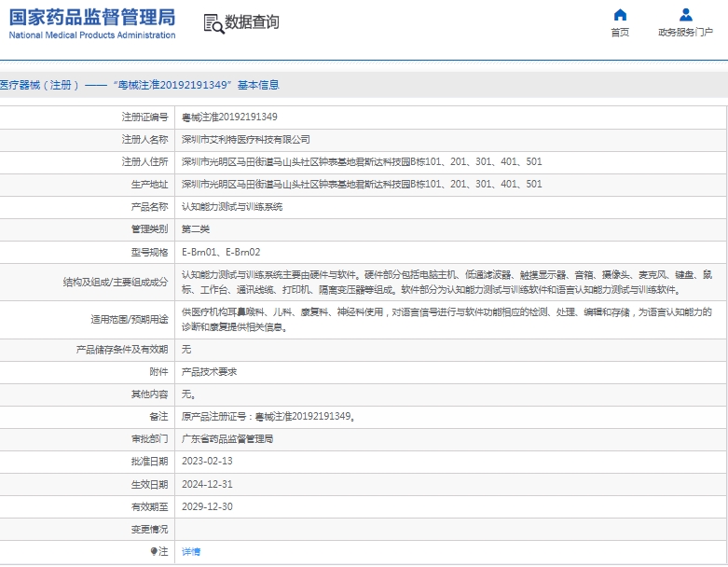Viewport: 728px width, 567px height.
Task: Click 广东省药品监督管理局 approval department
Action: 227,438
